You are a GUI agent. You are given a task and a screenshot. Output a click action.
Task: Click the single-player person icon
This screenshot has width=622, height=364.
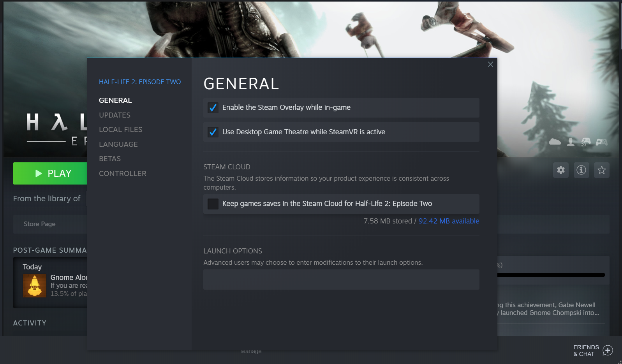coord(571,142)
